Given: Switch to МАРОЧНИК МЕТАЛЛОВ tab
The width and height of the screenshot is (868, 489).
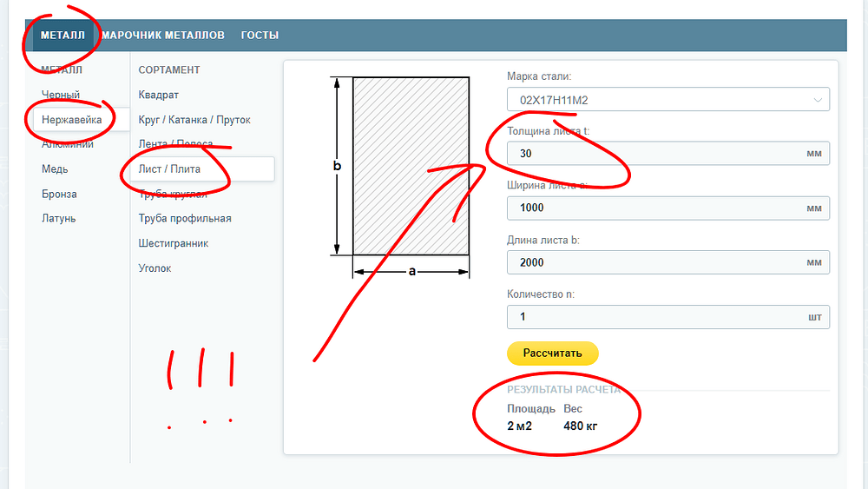Looking at the screenshot, I should 163,35.
